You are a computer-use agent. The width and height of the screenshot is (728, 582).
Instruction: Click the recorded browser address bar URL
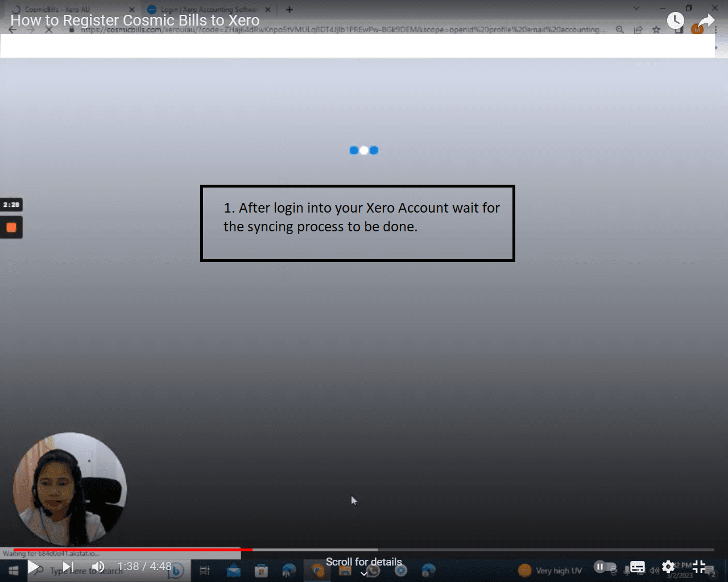tap(343, 30)
